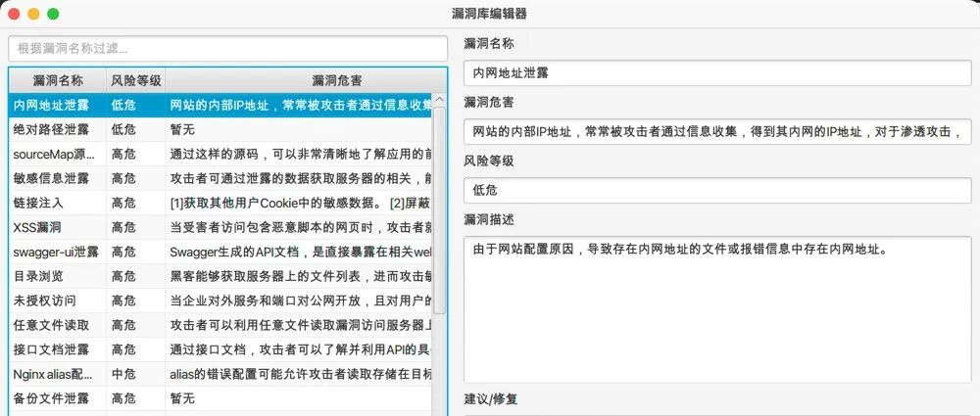Click Swagger生成的API文档 hazard cell
The width and height of the screenshot is (980, 416).
(300, 252)
